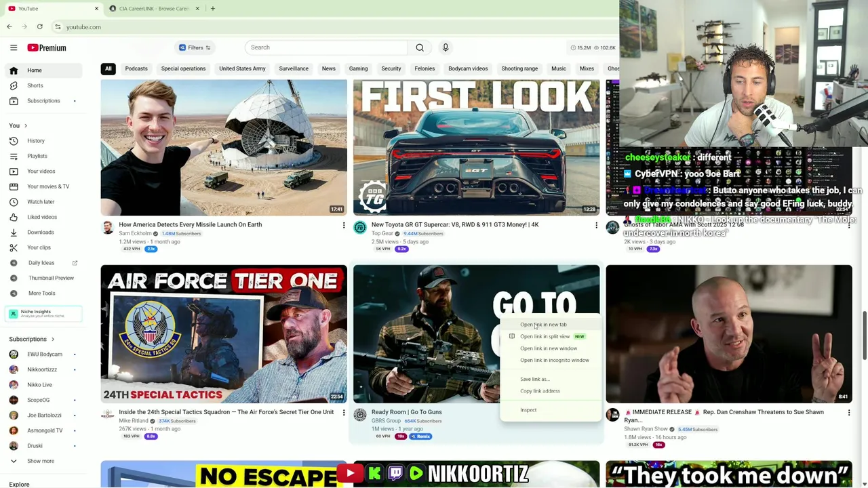Click the YouTube Premium logo
868x488 pixels.
click(x=47, y=47)
